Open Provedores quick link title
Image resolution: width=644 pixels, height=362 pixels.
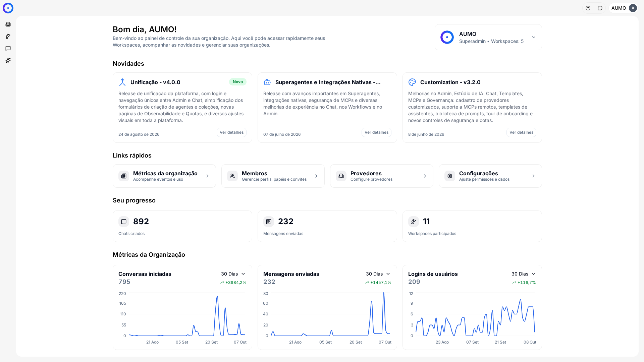click(366, 173)
